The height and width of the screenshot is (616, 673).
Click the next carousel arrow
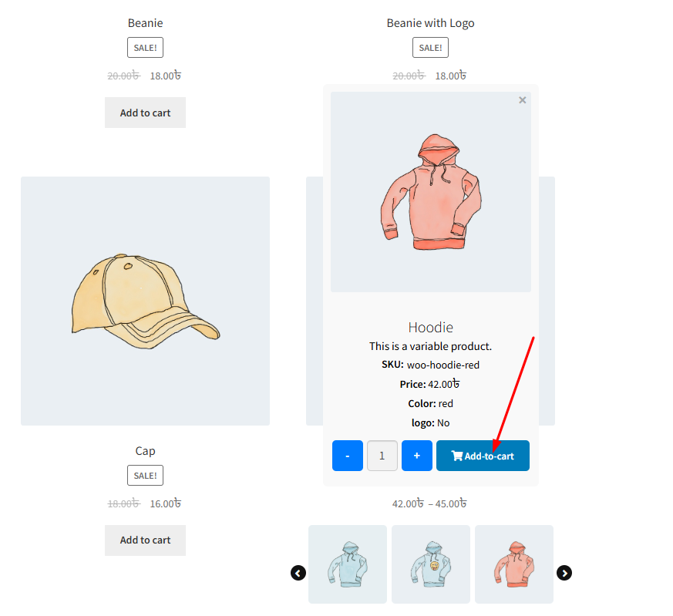[564, 573]
